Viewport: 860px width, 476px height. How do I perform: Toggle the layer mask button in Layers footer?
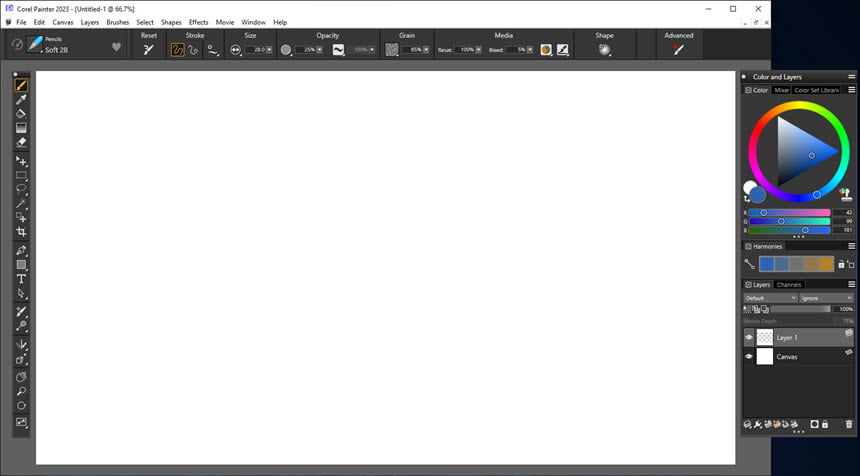point(814,424)
